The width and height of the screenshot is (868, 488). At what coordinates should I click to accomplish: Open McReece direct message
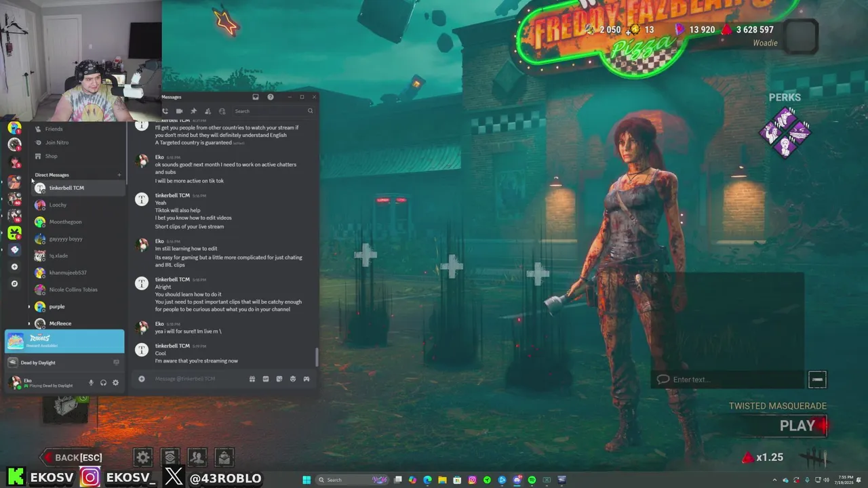pyautogui.click(x=79, y=323)
